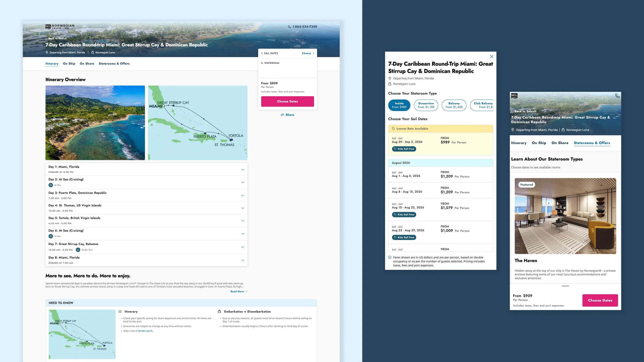Close the sail dates modal with X

[x=491, y=57]
